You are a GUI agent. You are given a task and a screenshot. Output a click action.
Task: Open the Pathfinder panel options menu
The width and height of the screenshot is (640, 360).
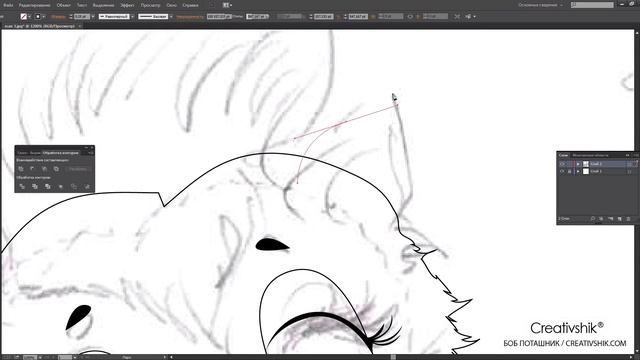coord(91,153)
